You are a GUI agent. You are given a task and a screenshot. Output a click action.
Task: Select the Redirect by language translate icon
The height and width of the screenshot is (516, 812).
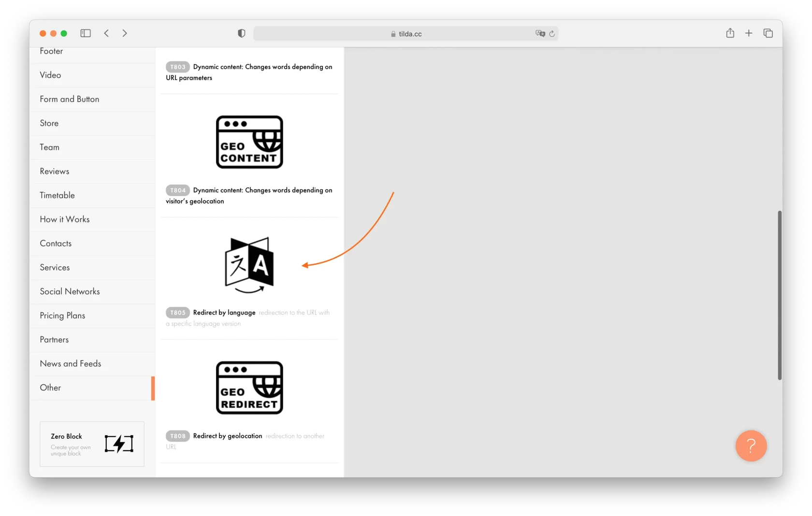coord(249,265)
